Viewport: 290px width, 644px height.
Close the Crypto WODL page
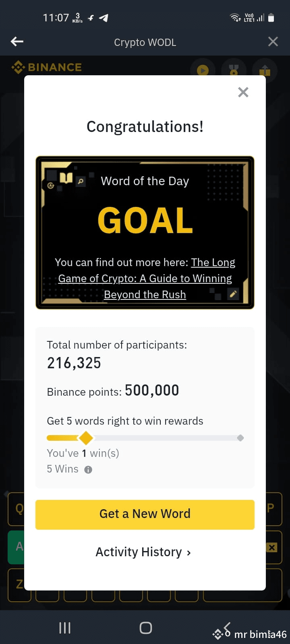pyautogui.click(x=273, y=41)
